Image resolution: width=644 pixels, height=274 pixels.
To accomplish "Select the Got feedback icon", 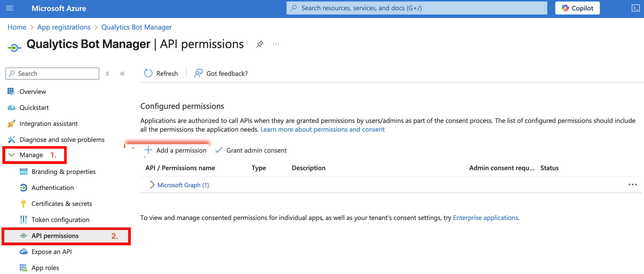I will click(x=198, y=73).
